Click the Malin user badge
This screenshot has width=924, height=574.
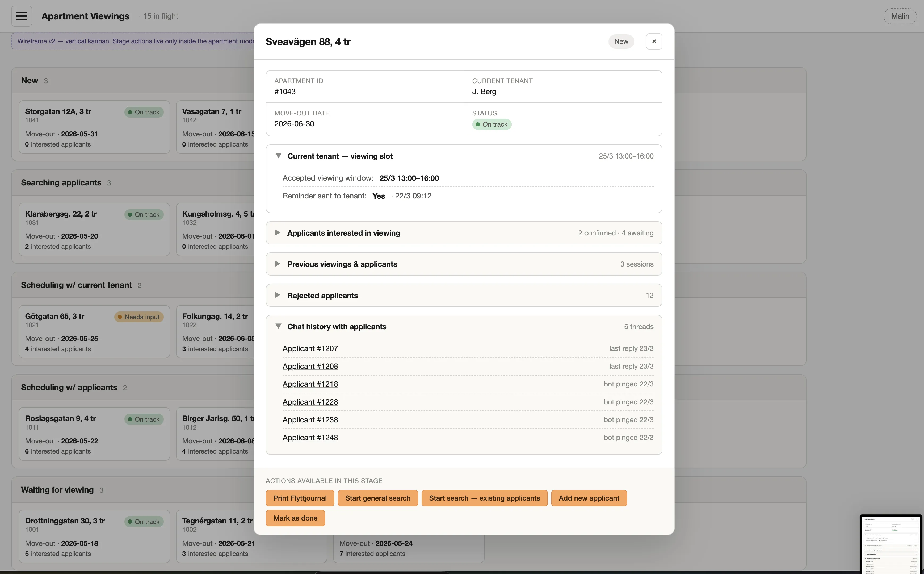tap(900, 16)
